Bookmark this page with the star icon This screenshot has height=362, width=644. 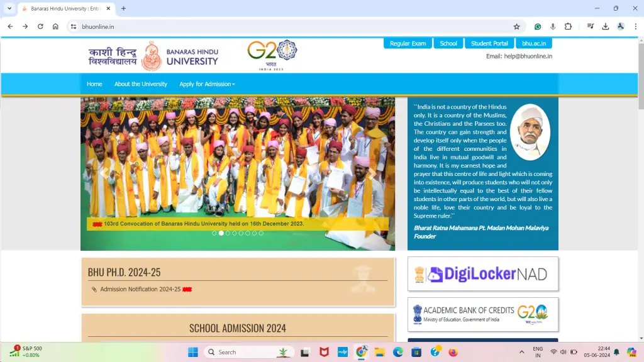tap(517, 26)
